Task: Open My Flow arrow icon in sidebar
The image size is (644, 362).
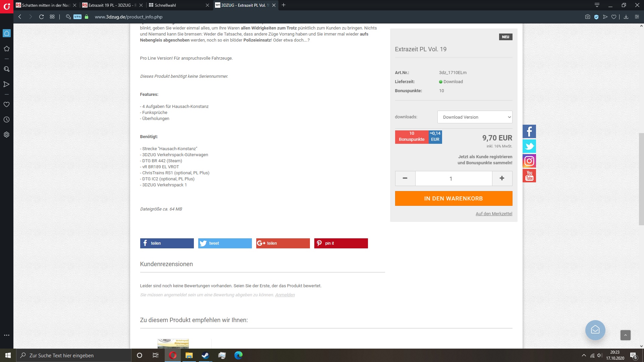Action: (x=7, y=84)
